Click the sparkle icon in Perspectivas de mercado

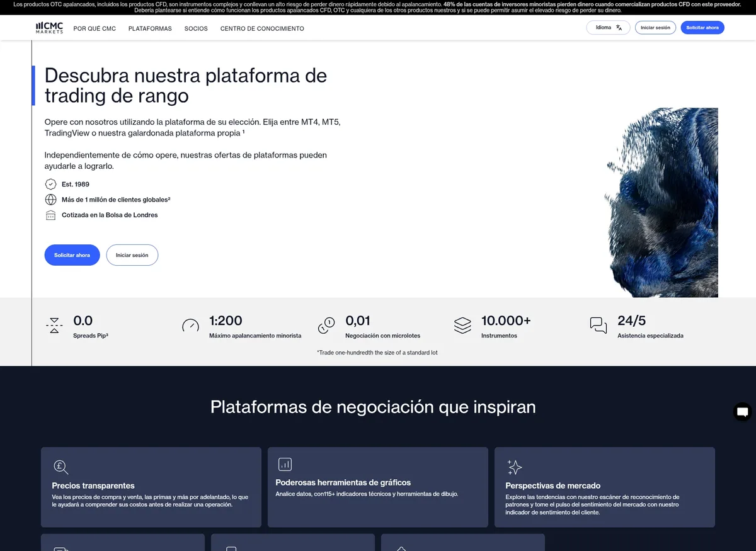[515, 467]
